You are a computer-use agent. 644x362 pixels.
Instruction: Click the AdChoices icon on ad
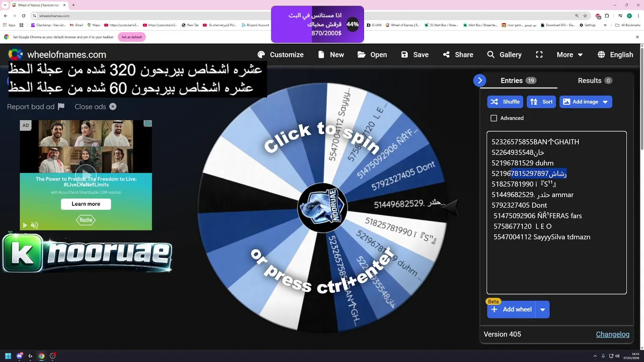[148, 123]
